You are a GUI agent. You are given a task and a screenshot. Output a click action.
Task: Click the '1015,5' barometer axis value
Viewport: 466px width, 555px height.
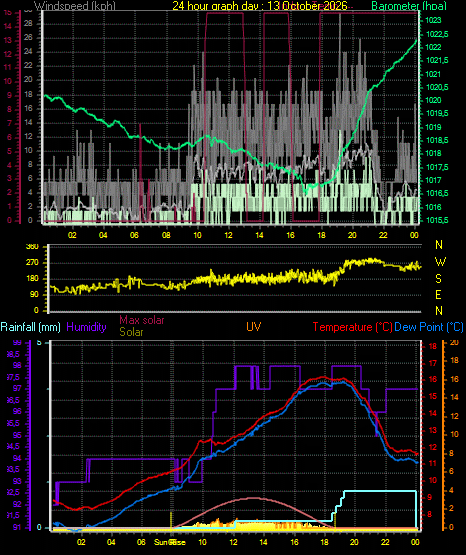click(x=436, y=220)
